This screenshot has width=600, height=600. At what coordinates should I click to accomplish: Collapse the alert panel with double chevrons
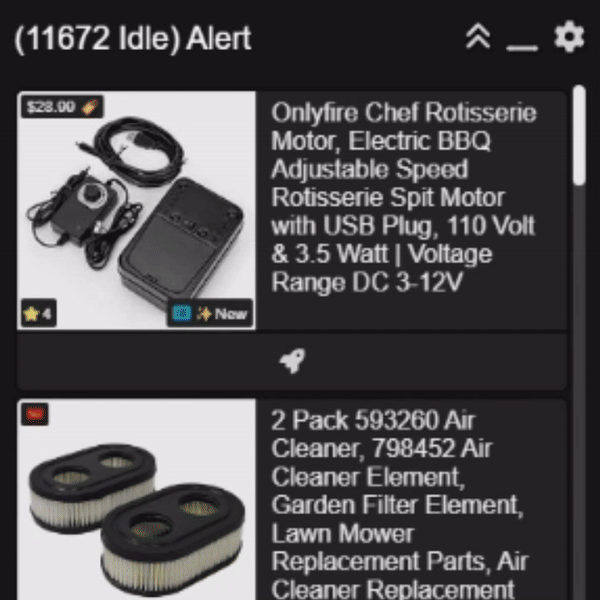pyautogui.click(x=478, y=37)
